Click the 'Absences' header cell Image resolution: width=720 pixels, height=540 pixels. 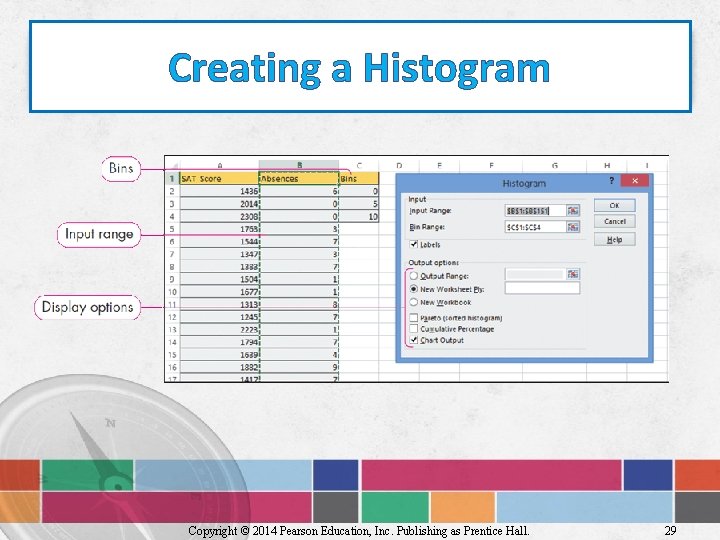pos(299,179)
